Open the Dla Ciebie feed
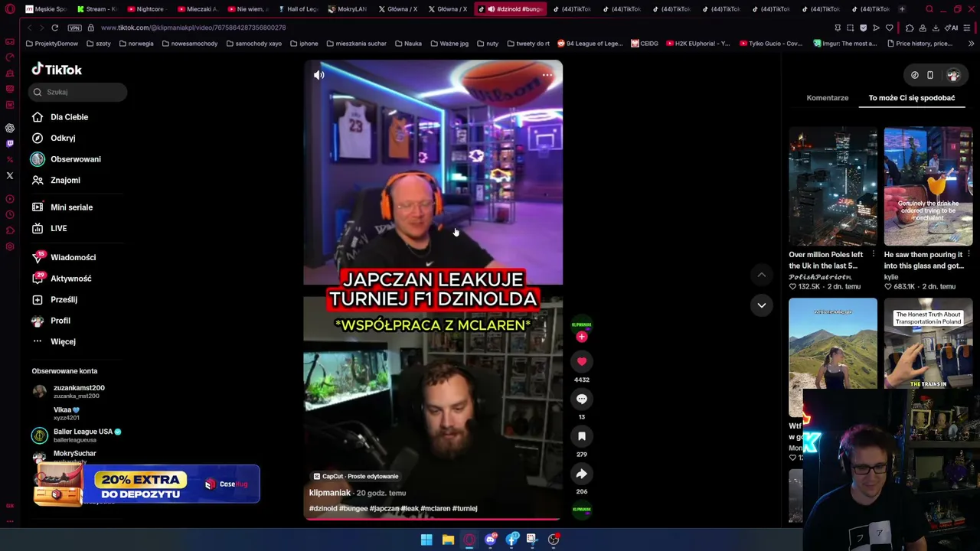The width and height of the screenshot is (980, 551). [x=60, y=117]
